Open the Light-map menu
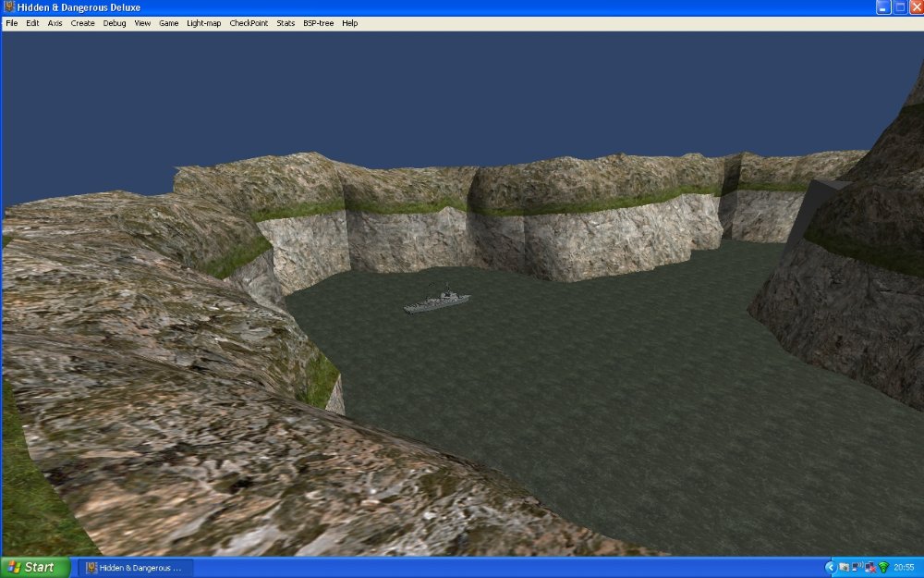This screenshot has height=578, width=924. (204, 23)
